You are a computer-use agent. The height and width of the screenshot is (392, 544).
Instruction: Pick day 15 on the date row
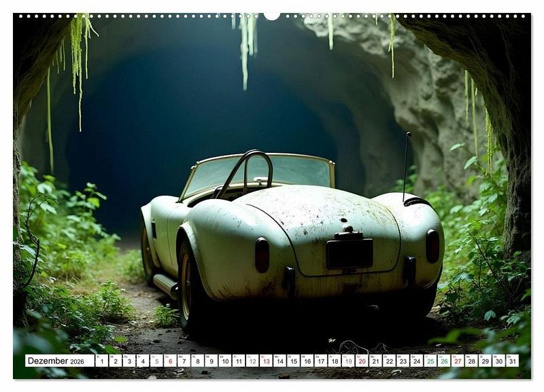click(x=293, y=361)
